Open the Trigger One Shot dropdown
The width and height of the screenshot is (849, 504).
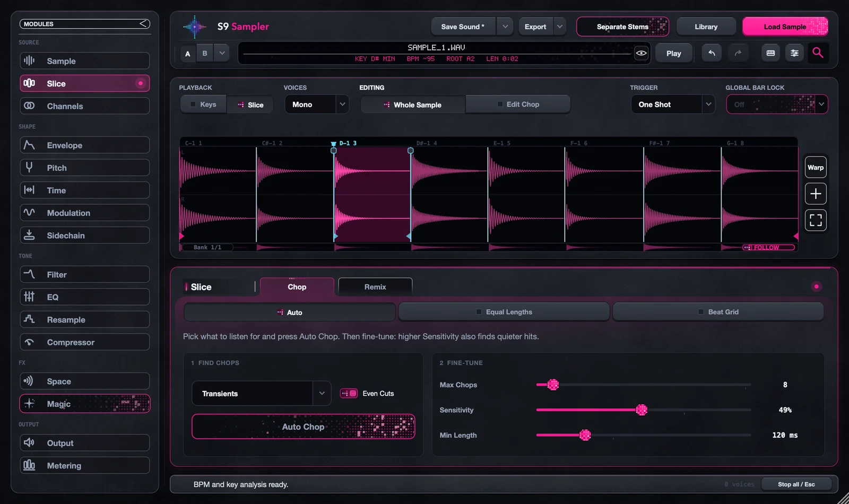[673, 105]
